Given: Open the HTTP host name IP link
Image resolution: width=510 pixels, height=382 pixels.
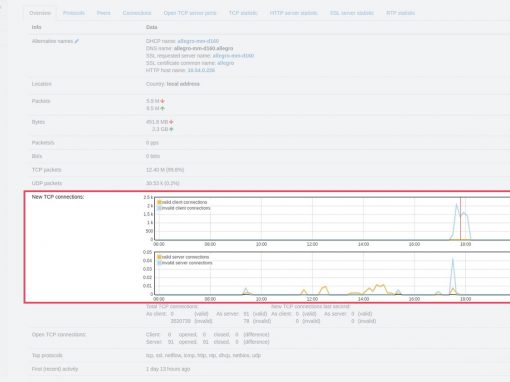Looking at the screenshot, I should pos(201,70).
